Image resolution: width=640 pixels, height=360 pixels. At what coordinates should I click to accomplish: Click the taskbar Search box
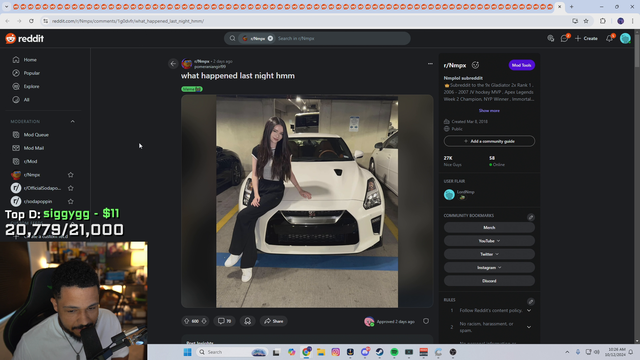point(231,352)
